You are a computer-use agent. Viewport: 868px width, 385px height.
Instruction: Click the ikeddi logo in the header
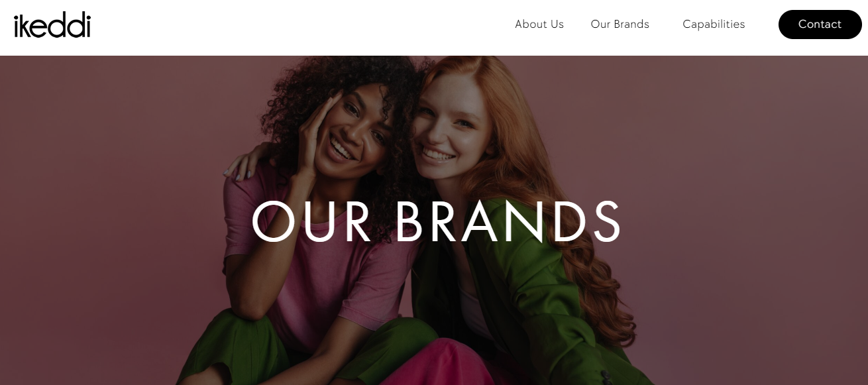(x=52, y=25)
